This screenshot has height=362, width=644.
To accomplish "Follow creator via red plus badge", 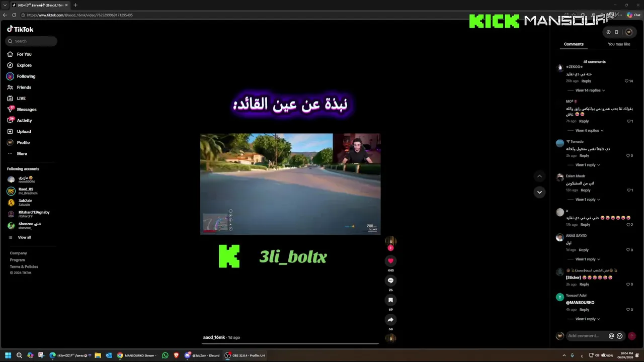I will [x=390, y=248].
